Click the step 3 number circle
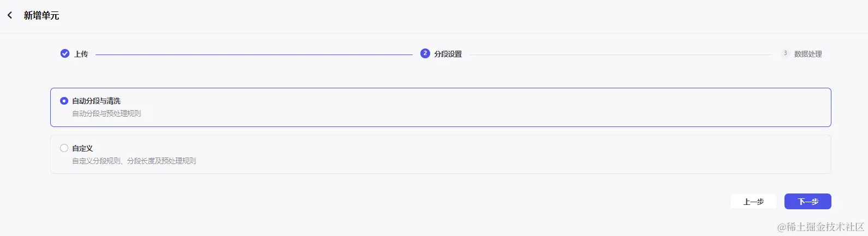 click(785, 53)
